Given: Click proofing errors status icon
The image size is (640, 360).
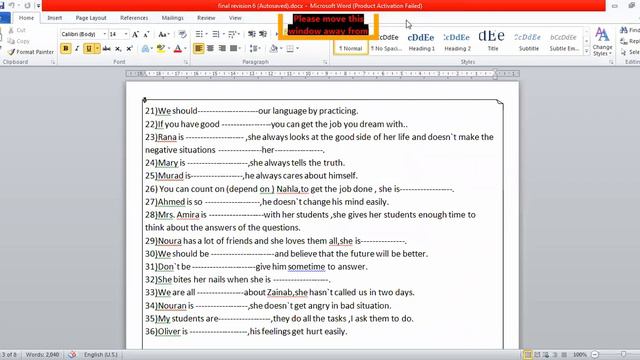Looking at the screenshot, I should 72,355.
